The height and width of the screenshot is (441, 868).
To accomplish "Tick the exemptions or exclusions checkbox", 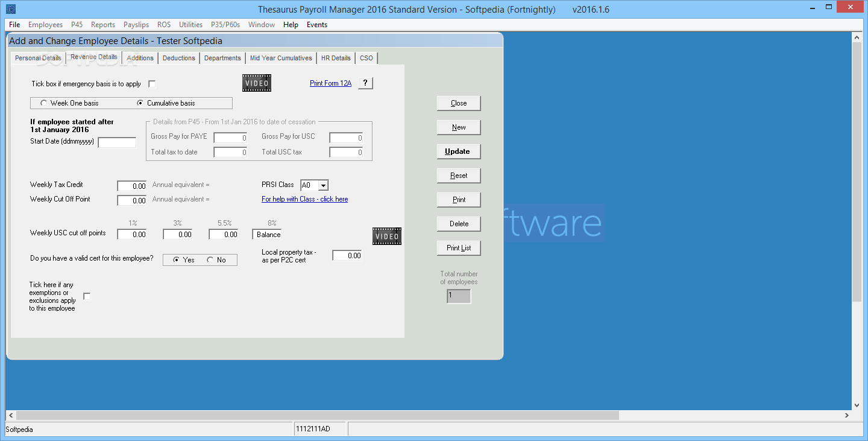I will (x=87, y=296).
